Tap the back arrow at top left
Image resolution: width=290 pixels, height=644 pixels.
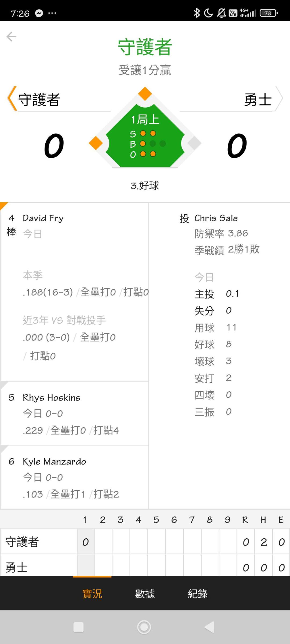point(12,36)
